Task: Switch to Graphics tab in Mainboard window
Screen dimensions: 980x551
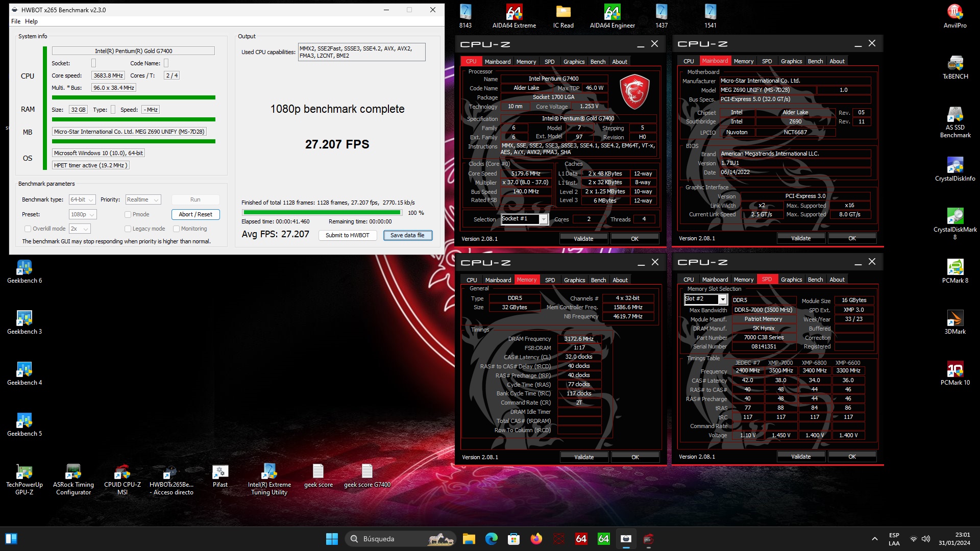Action: [x=791, y=61]
